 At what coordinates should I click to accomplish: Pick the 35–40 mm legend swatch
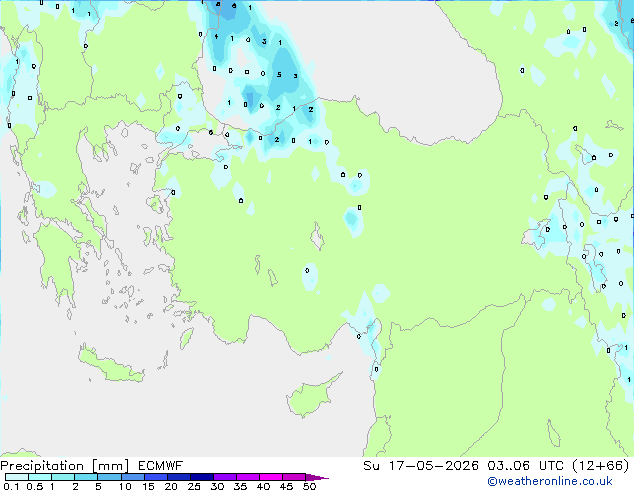247,477
